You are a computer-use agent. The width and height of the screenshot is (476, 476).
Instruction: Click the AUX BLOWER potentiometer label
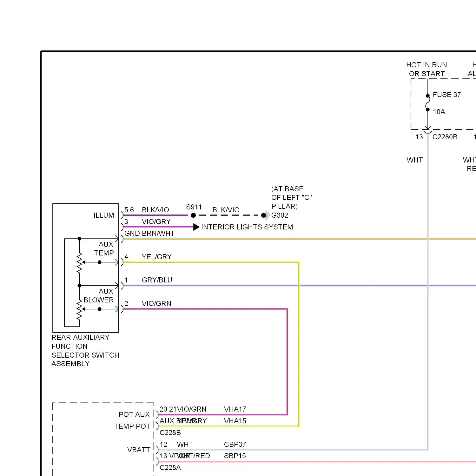tap(99, 295)
